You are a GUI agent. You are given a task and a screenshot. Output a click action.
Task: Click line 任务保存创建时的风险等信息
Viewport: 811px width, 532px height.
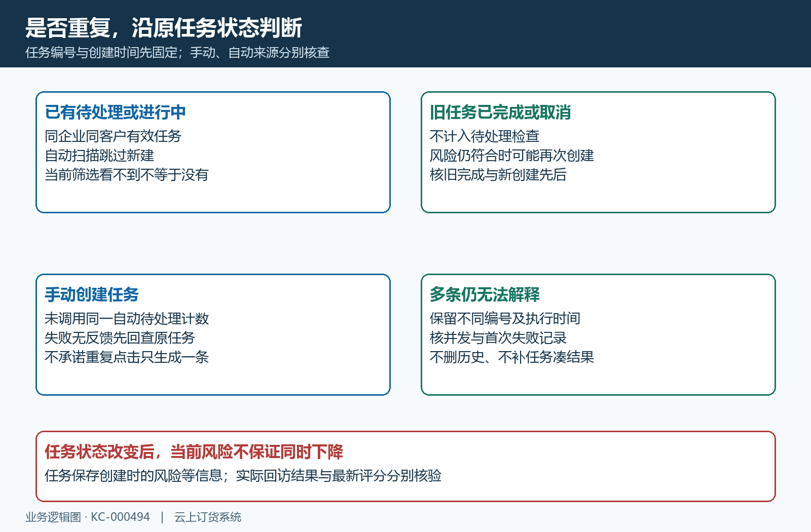click(133, 476)
